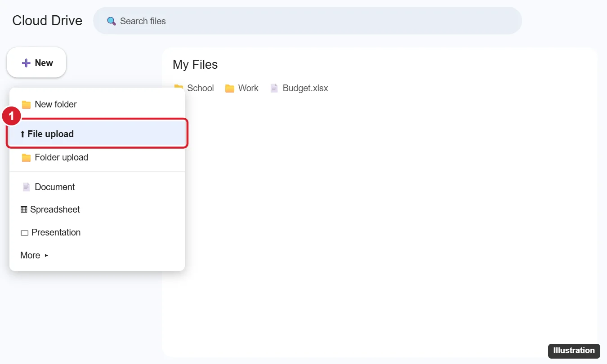The width and height of the screenshot is (607, 364).
Task: Select New folder from the menu
Action: 97,104
